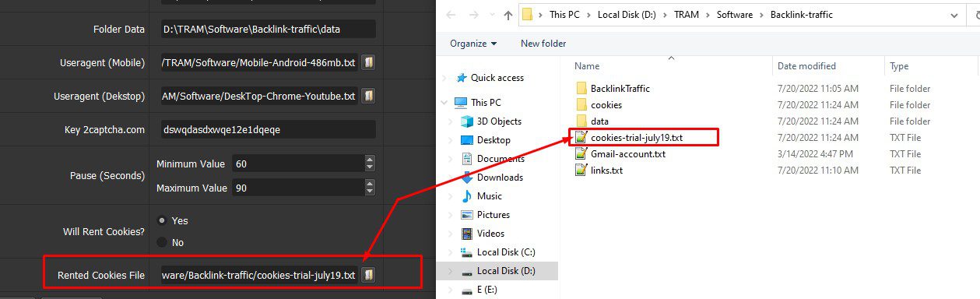Expand Quick access tree node
This screenshot has height=299, width=980.
click(x=444, y=78)
